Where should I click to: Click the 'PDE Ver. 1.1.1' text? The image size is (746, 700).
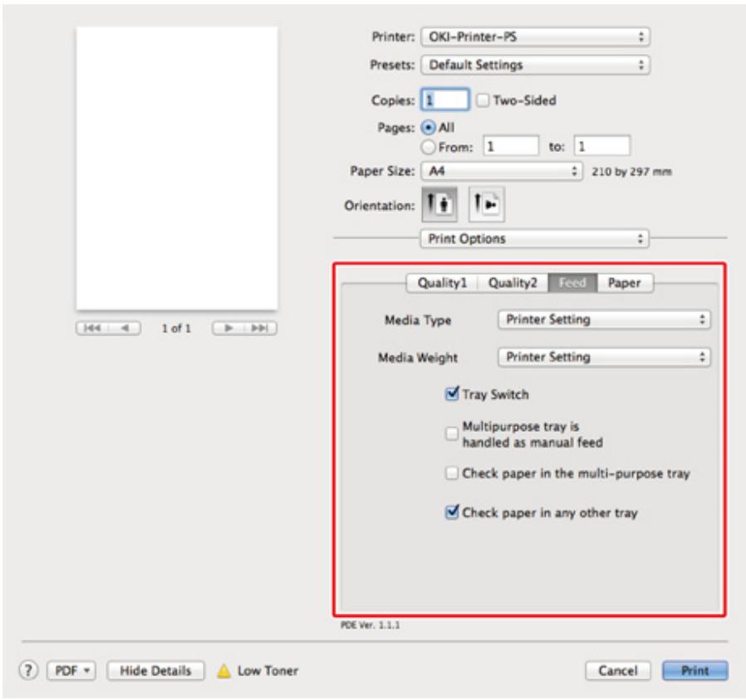[371, 625]
